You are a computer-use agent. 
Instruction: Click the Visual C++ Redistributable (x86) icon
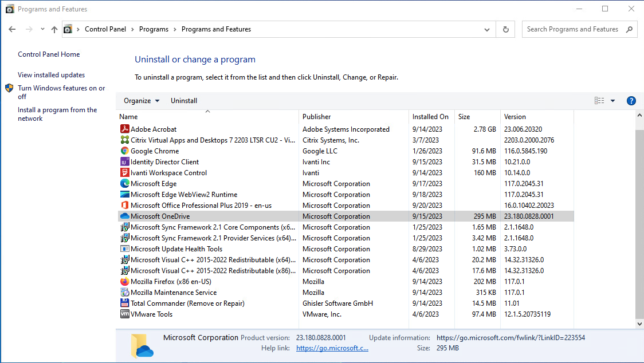124,271
